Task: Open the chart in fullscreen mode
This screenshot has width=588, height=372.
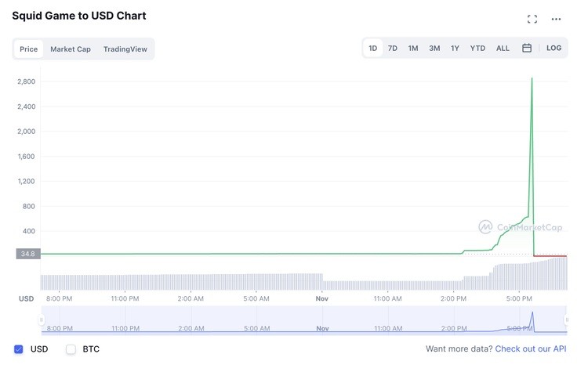Action: pyautogui.click(x=532, y=19)
